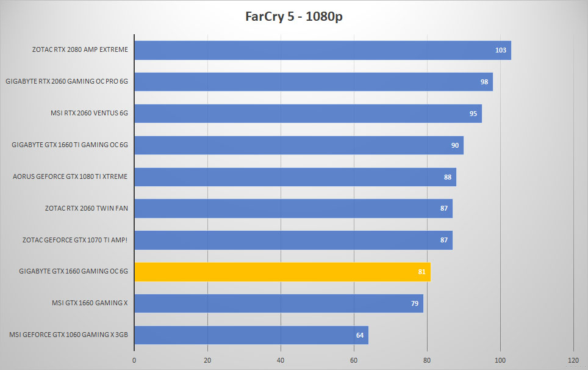Select the GIGABYTE GTX 1660 GAMING OC 6G label

click(x=73, y=271)
